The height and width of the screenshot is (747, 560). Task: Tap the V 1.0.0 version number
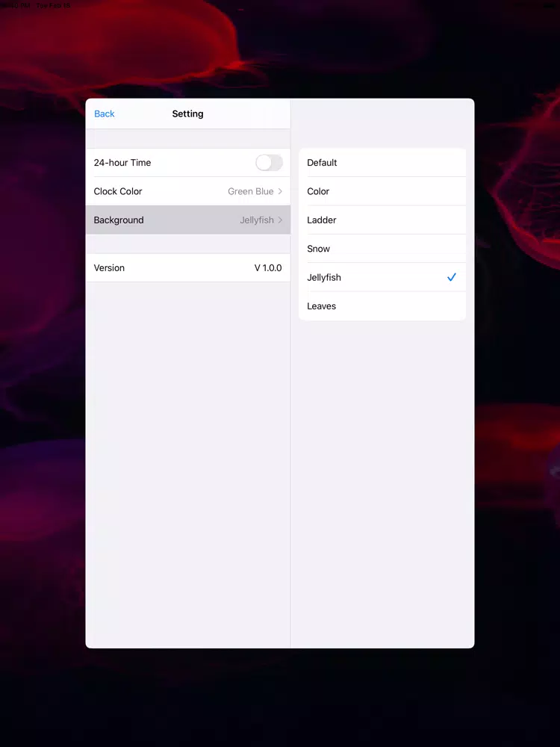point(268,267)
